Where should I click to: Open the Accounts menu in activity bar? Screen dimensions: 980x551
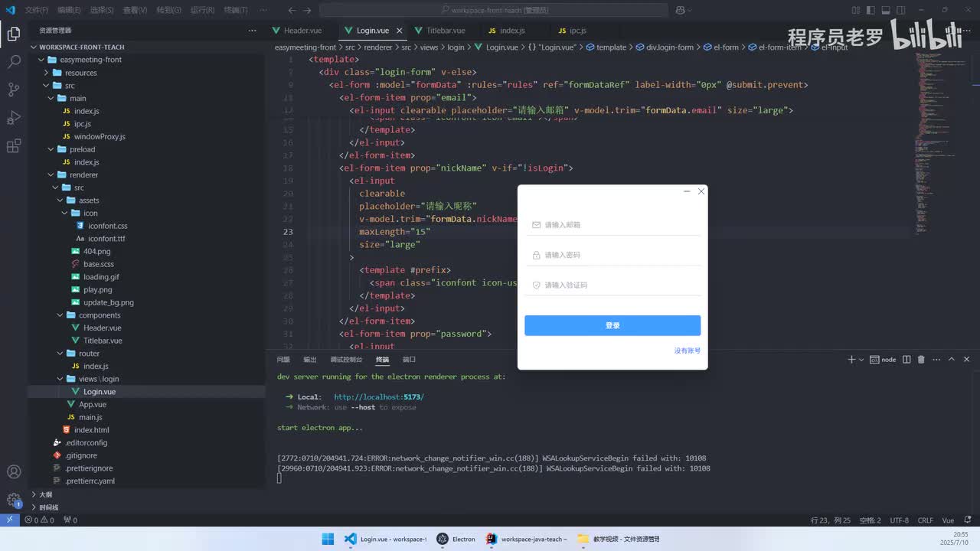(13, 472)
